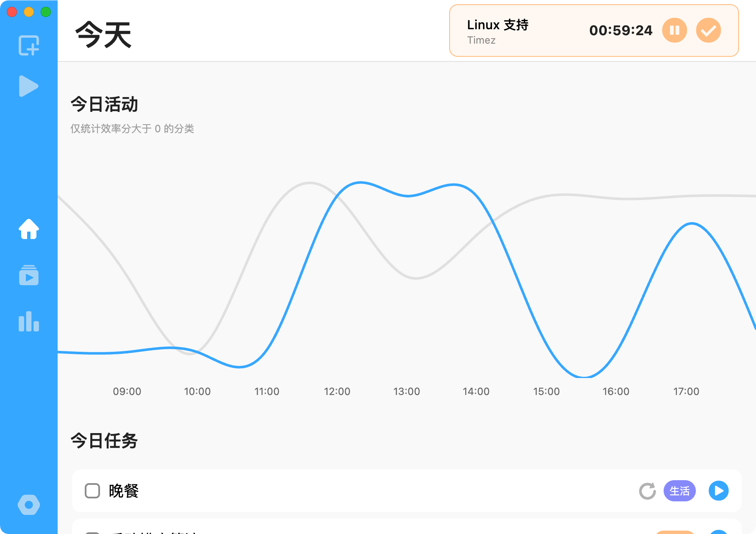Click the add new task icon in sidebar

pyautogui.click(x=29, y=45)
